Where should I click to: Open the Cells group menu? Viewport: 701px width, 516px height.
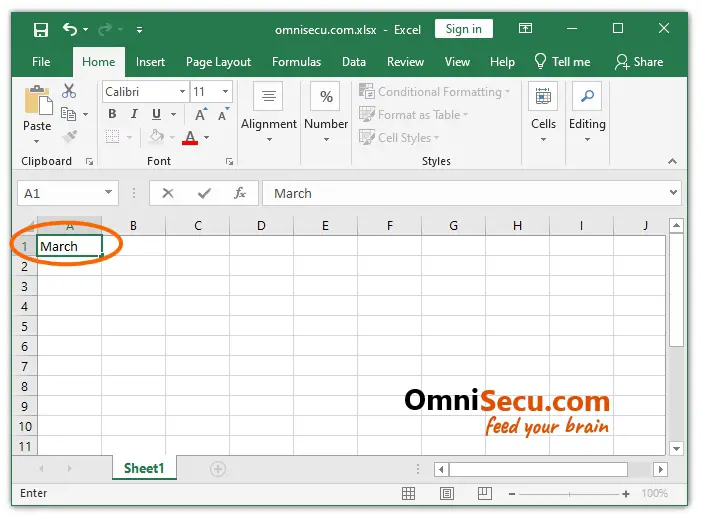click(x=543, y=112)
